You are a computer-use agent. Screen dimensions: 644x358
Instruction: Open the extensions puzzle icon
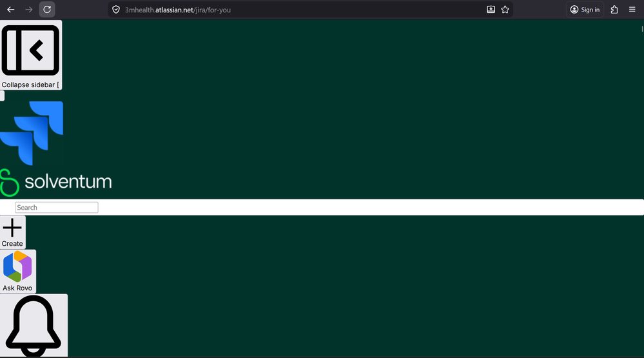pos(614,10)
